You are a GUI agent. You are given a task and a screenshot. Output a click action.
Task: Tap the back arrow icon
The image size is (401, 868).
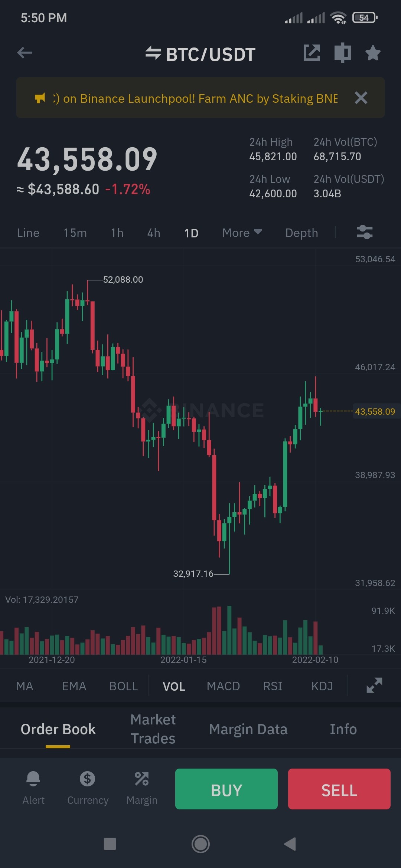point(25,53)
